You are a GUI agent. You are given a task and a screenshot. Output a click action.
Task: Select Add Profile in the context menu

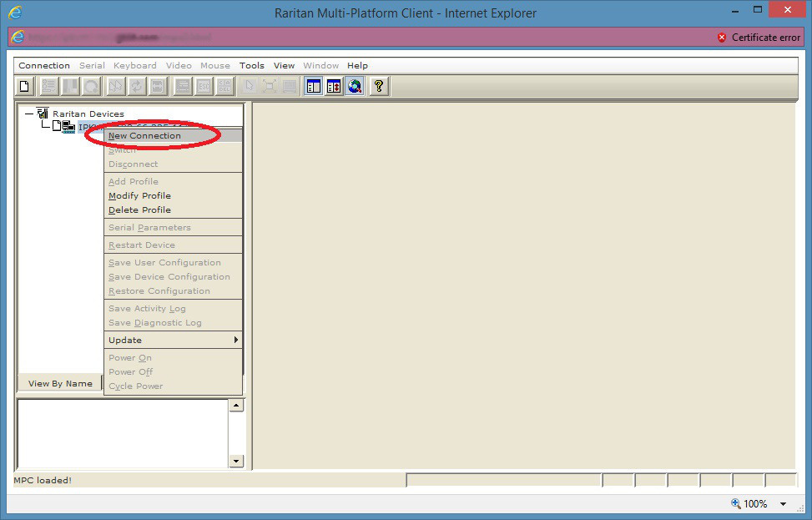click(173, 181)
